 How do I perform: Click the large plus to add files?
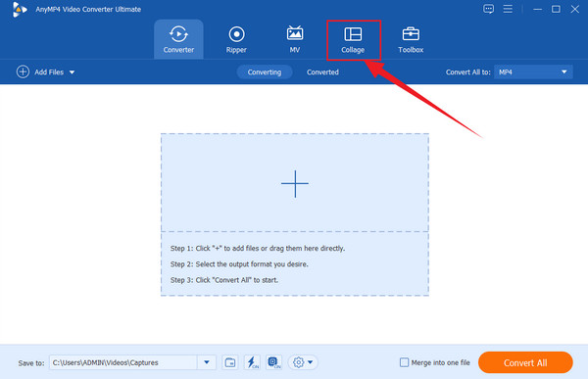point(295,184)
